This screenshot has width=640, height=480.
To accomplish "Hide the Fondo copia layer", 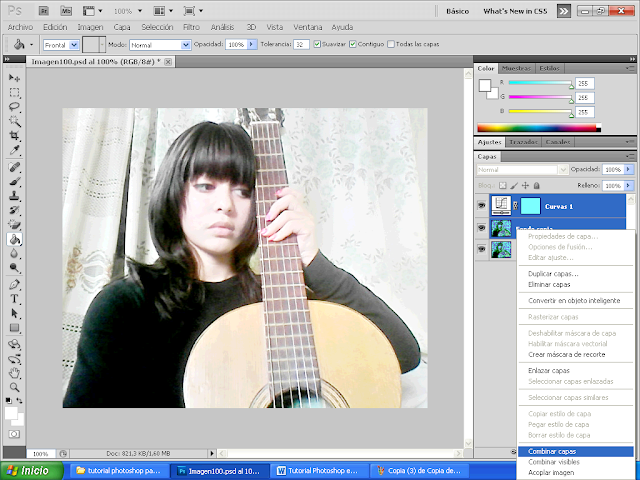I will [482, 227].
